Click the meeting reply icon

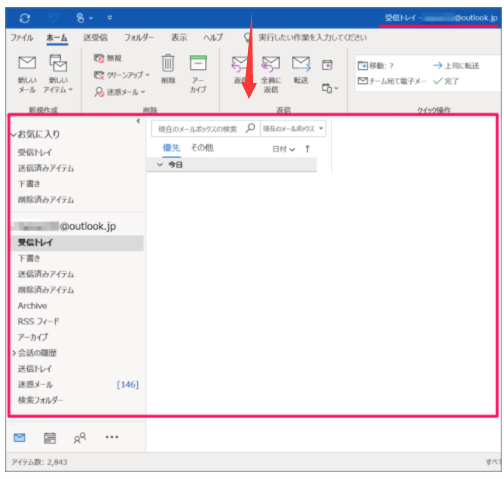coord(327,65)
